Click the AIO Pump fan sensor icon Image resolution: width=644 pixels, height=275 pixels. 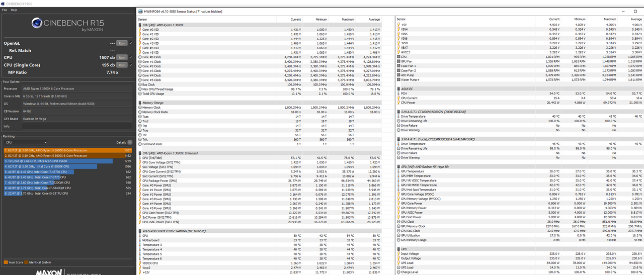[398, 75]
